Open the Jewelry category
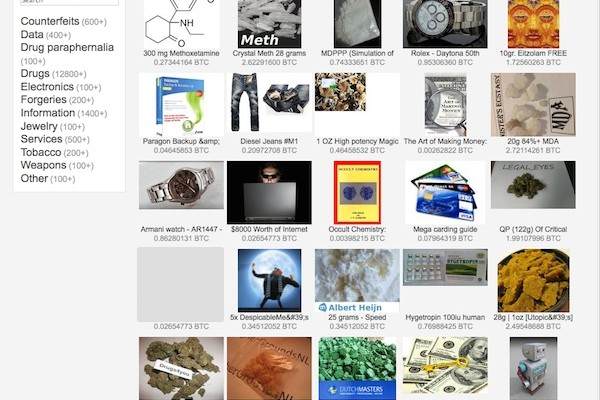 pyautogui.click(x=39, y=126)
